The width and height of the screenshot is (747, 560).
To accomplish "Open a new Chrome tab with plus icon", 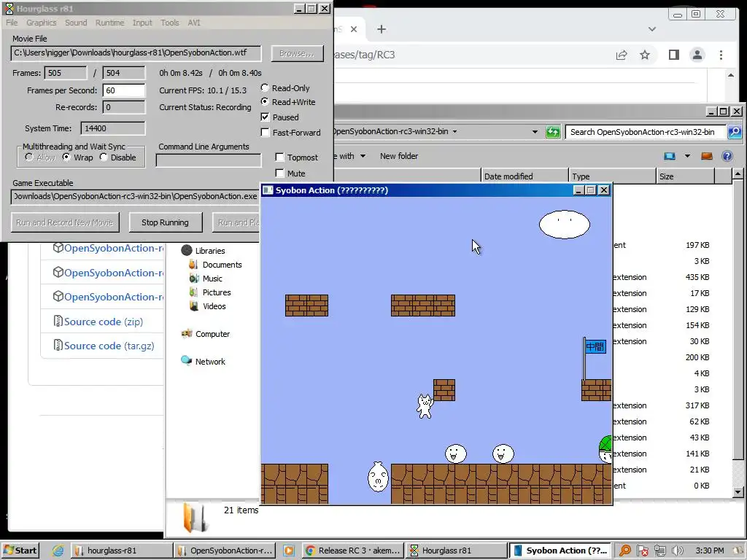I will point(381,29).
